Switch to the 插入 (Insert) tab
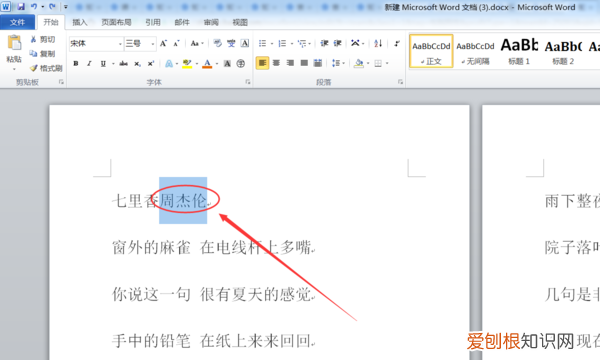600x360 pixels. 80,22
